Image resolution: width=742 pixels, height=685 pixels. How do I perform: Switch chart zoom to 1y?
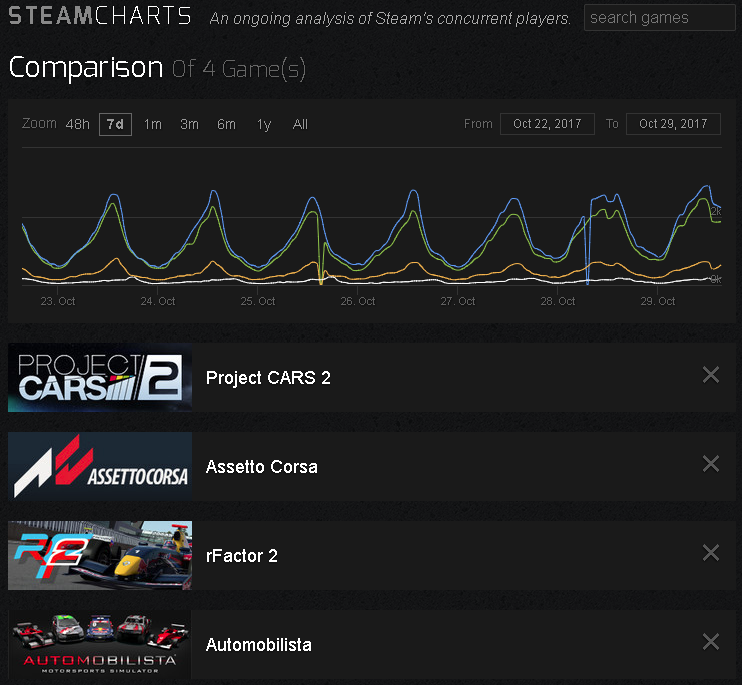[264, 124]
